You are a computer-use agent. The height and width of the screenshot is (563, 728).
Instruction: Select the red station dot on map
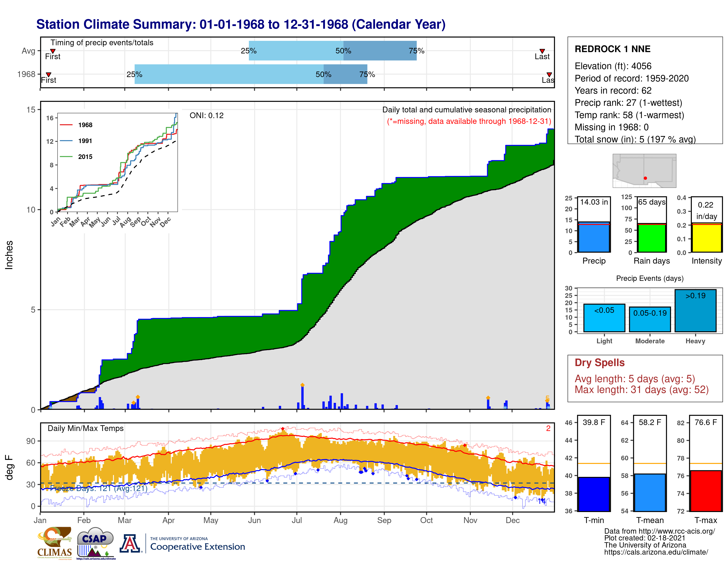tap(645, 178)
